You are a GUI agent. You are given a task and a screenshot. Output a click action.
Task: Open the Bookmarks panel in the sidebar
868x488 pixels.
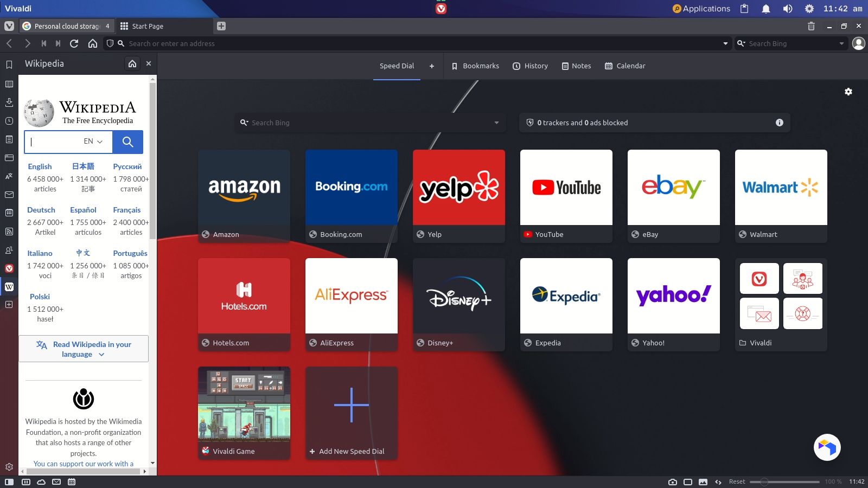[9, 65]
